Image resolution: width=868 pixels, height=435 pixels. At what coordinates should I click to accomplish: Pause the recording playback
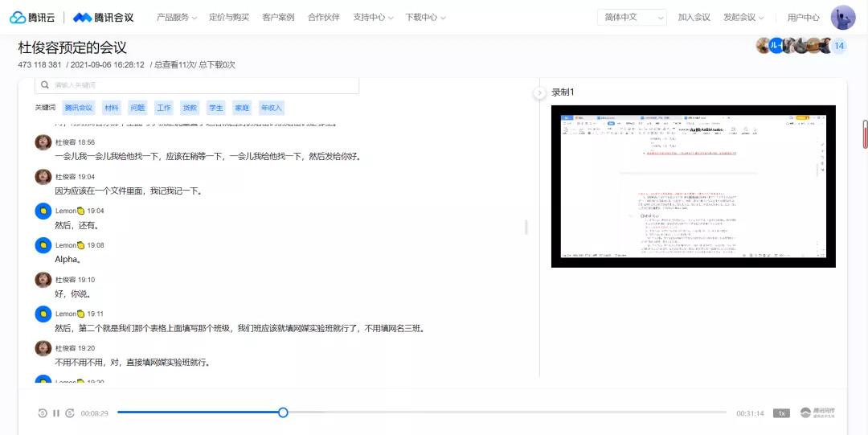(x=56, y=413)
